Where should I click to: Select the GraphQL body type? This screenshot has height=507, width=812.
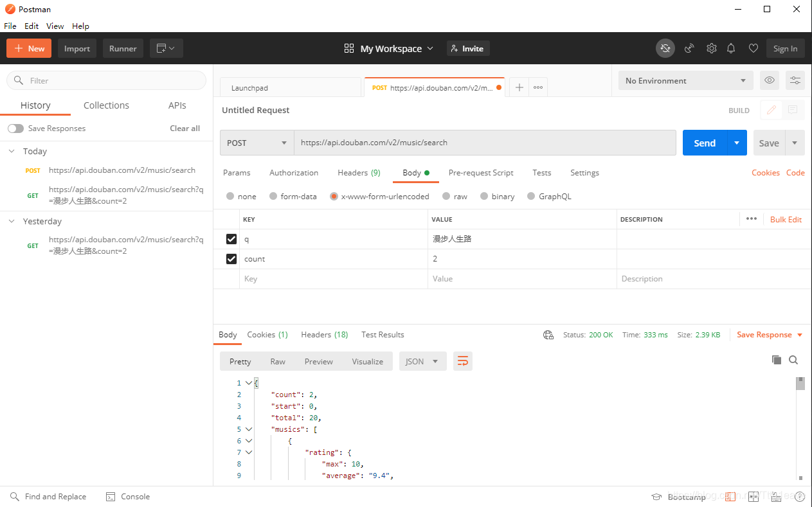coord(531,197)
